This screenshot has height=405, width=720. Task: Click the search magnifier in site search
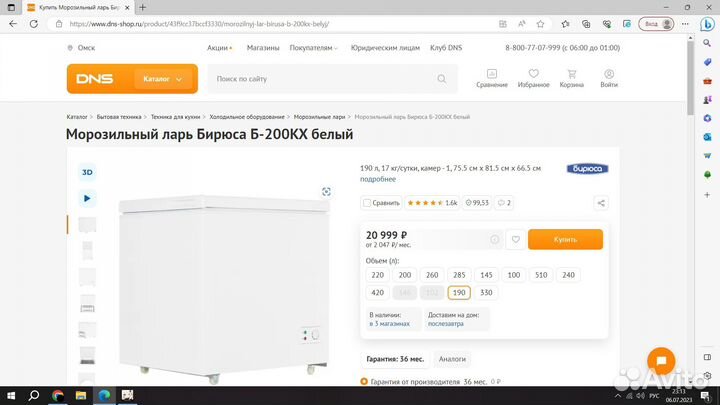(442, 79)
